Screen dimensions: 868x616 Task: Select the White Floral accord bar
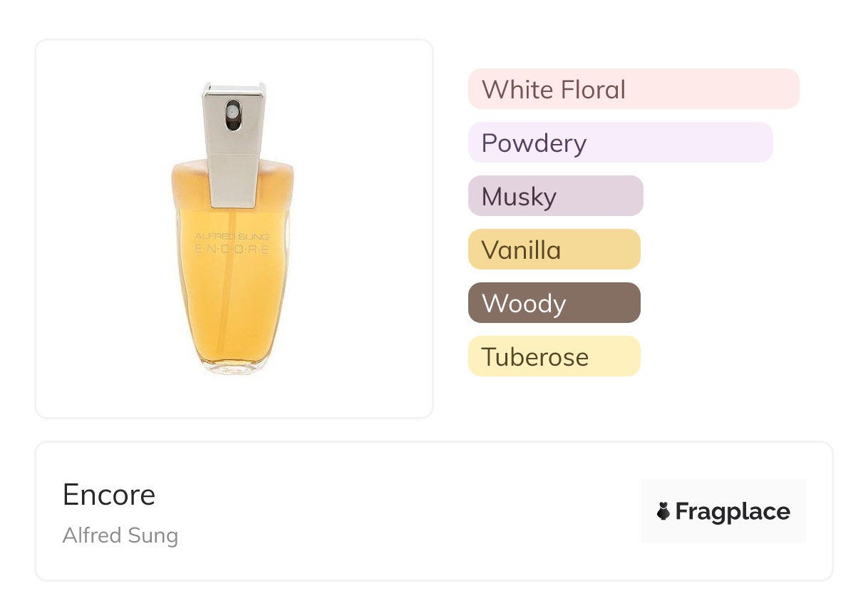pyautogui.click(x=633, y=89)
